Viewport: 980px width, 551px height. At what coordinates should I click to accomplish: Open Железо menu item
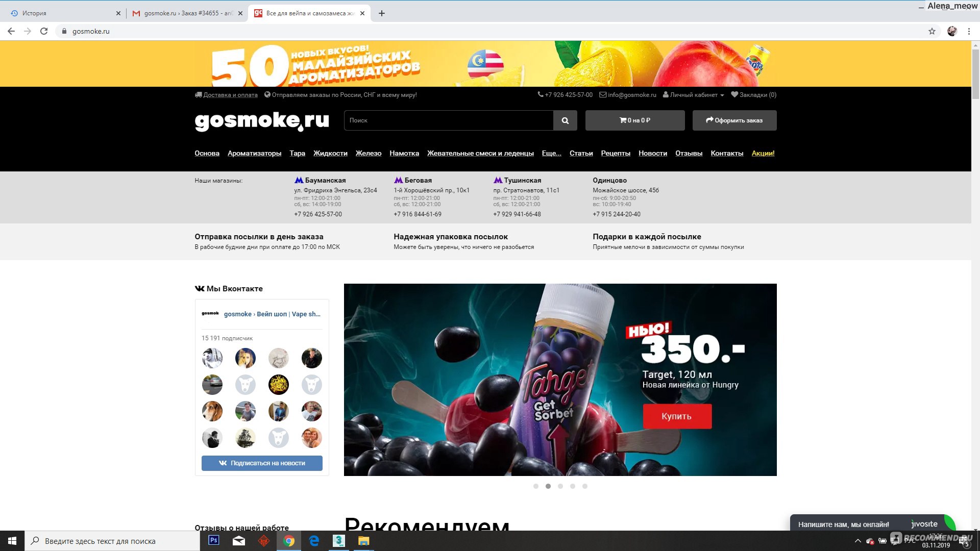pos(369,154)
